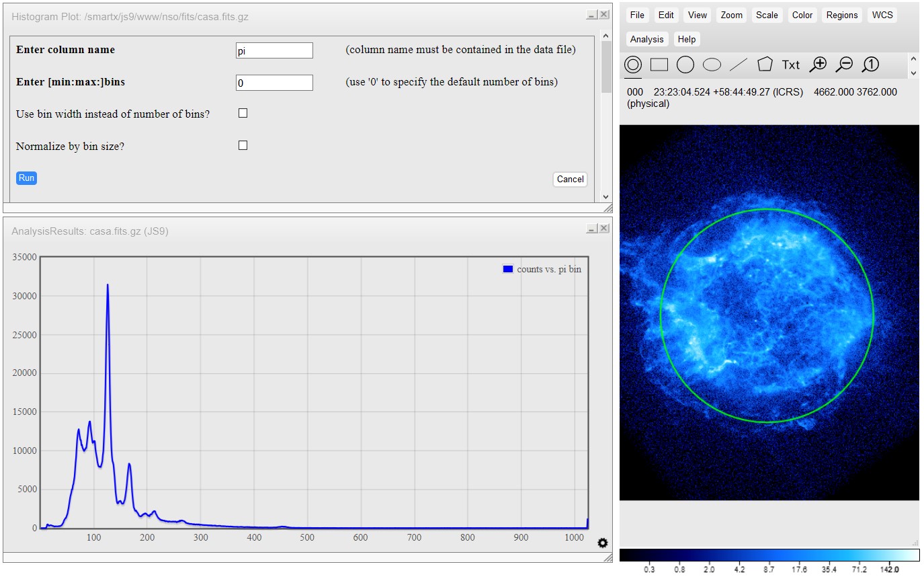Screen dimensions: 924x581
Task: Select the line region tool
Action: click(739, 65)
